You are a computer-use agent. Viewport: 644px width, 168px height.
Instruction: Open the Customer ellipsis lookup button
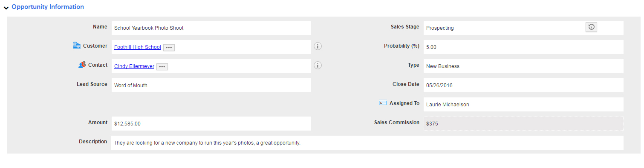tap(169, 48)
